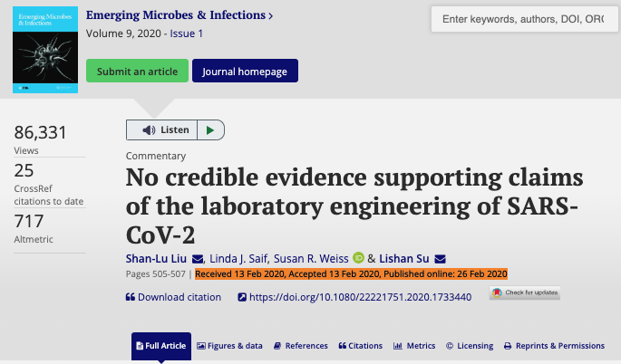Expand the Emerging Microbes & Infections journal link
This screenshot has width=621, height=364.
[x=180, y=15]
